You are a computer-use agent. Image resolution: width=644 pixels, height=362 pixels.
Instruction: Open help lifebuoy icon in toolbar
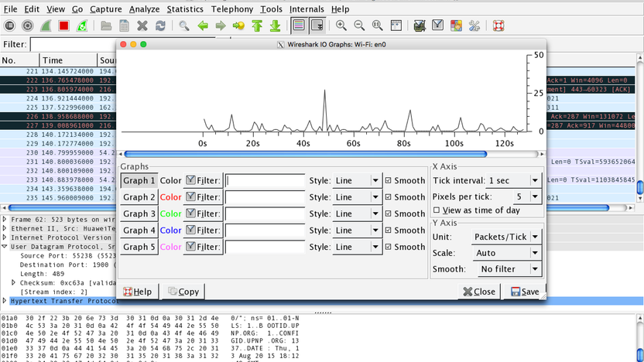(x=498, y=26)
